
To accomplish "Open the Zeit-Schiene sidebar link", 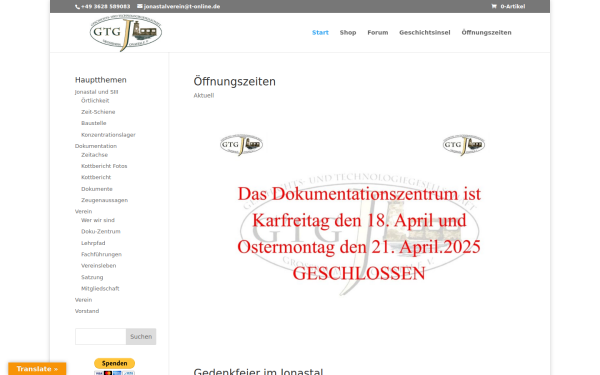I will coord(98,112).
